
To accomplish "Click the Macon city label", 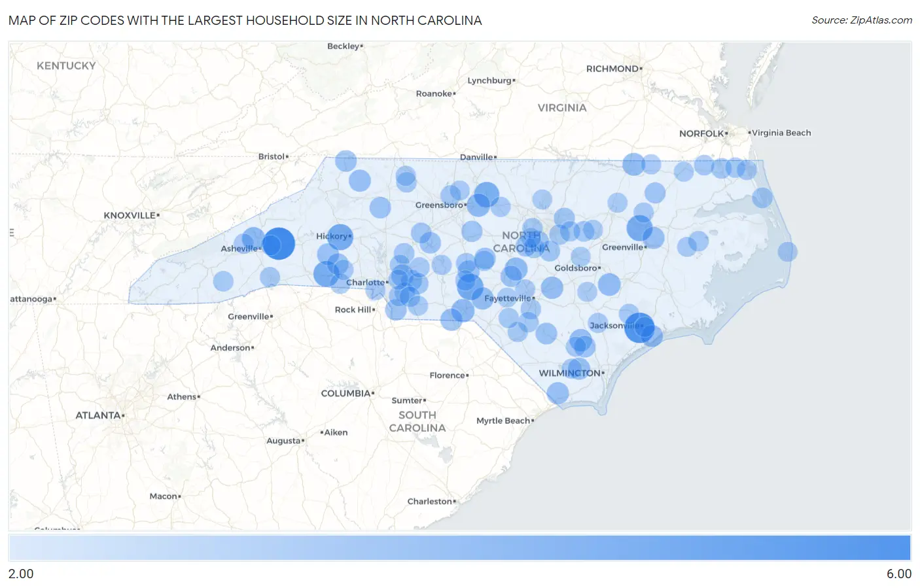I will tap(164, 496).
